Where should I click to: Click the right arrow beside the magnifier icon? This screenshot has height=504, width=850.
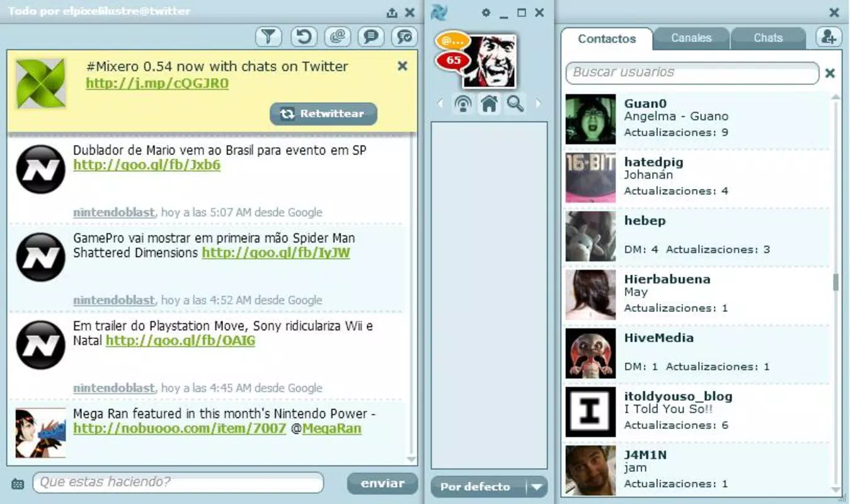pyautogui.click(x=538, y=103)
